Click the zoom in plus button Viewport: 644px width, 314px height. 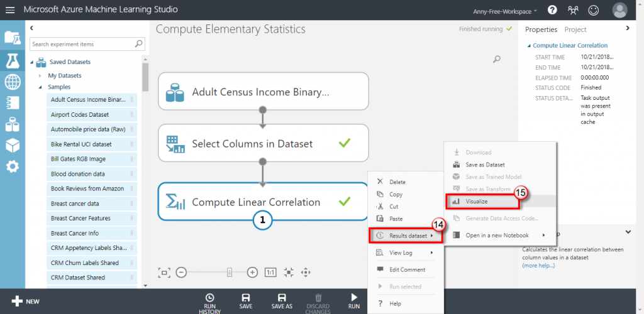252,272
